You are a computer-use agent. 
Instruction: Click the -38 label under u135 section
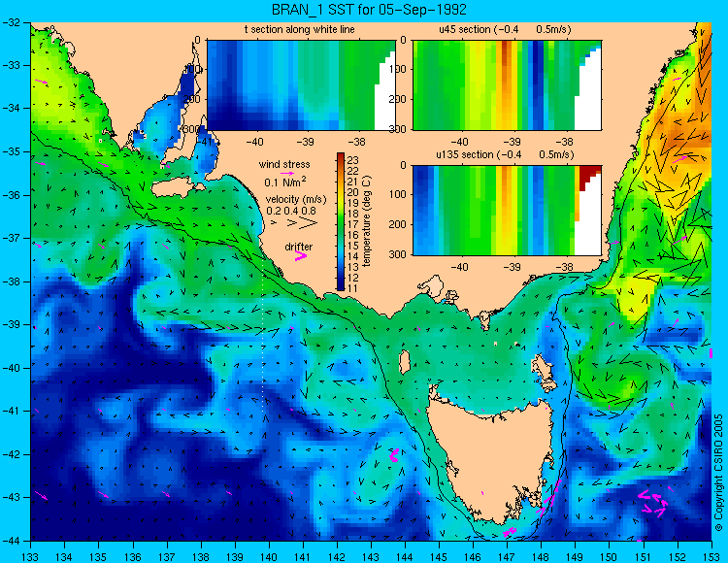[564, 267]
